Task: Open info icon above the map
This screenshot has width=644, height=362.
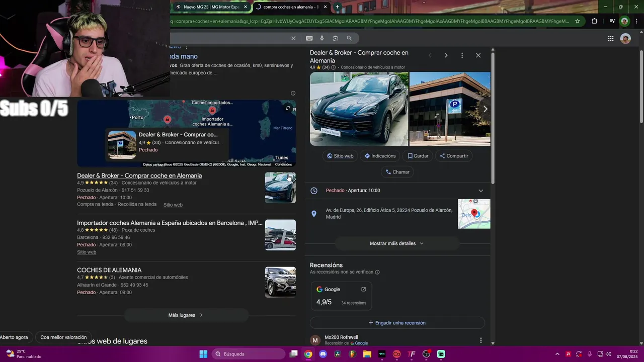Action: [293, 93]
